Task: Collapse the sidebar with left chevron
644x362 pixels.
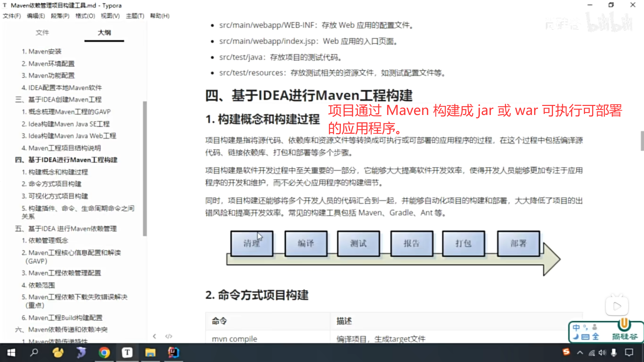Action: 154,336
